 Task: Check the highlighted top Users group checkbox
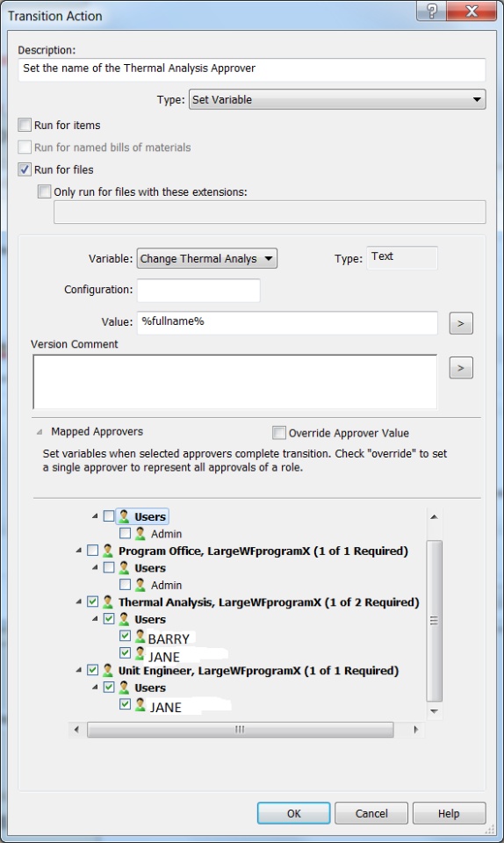(109, 516)
